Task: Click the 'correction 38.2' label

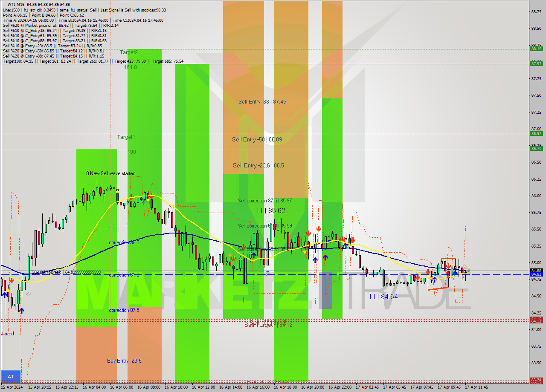Action: (x=124, y=242)
